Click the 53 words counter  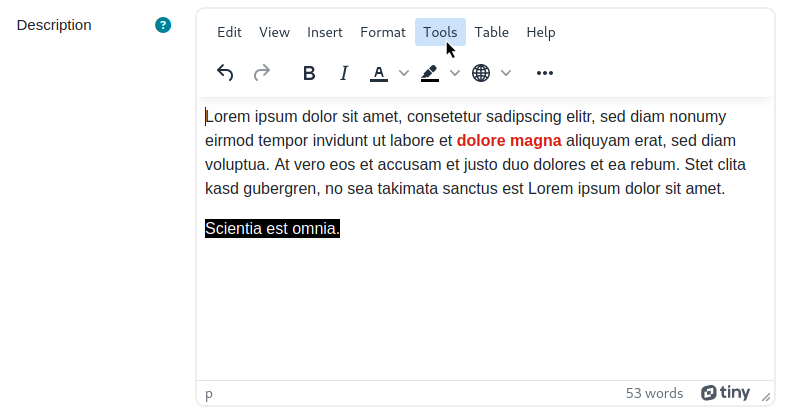pos(654,393)
